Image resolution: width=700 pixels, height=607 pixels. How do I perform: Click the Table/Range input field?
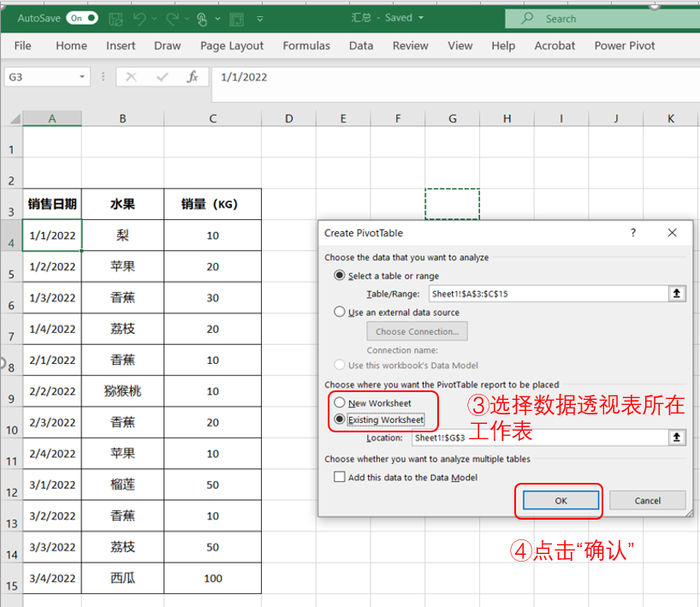549,294
